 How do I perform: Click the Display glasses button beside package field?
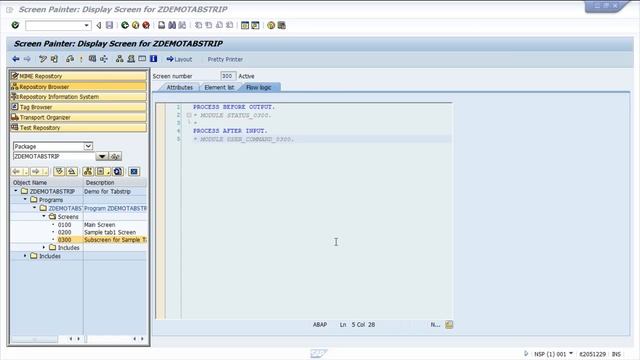(116, 156)
